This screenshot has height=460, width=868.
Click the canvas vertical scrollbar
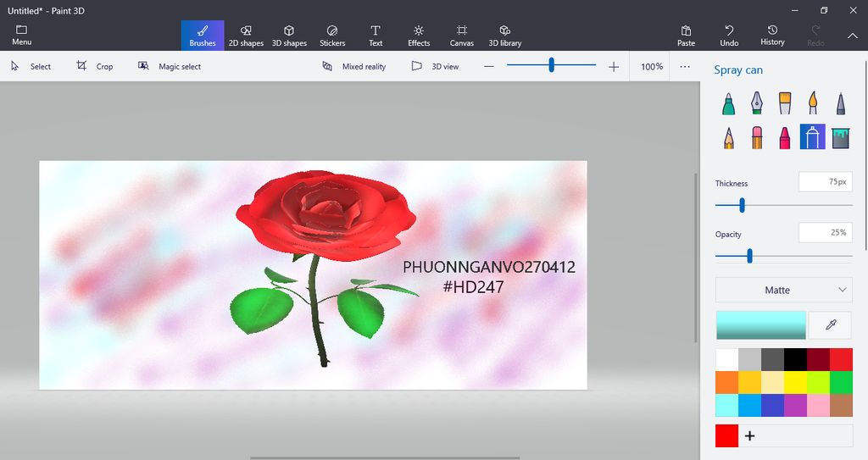pos(697,258)
